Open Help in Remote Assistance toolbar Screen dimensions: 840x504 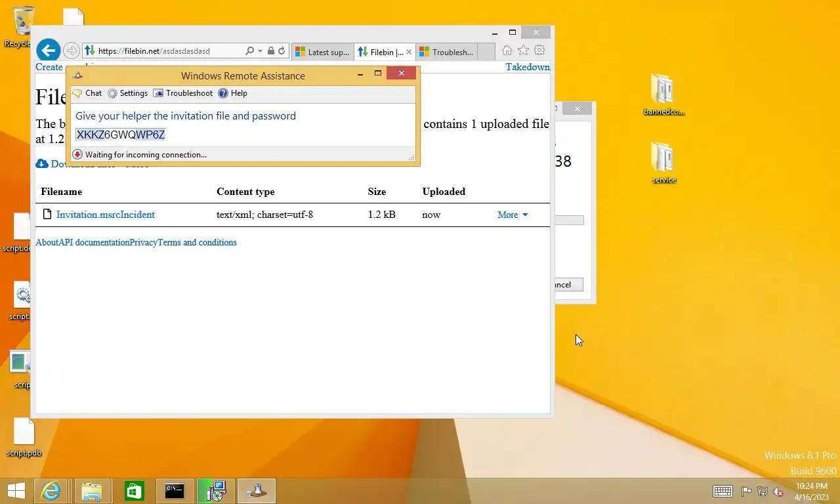point(232,93)
